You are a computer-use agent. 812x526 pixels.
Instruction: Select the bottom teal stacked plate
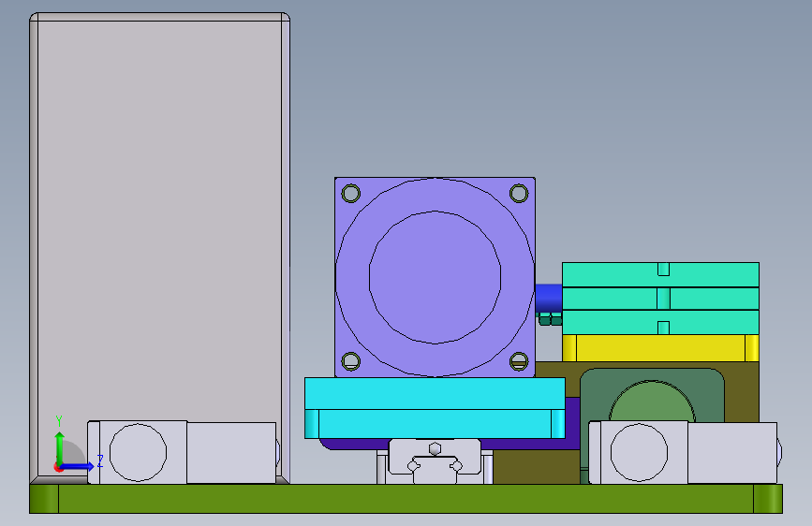point(661,322)
